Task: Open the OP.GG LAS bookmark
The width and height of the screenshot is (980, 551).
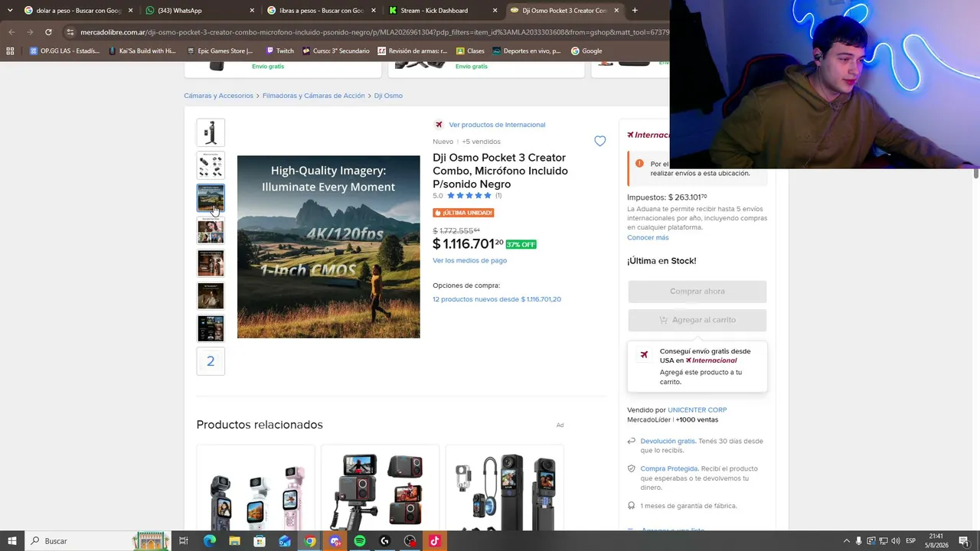Action: 64,51
